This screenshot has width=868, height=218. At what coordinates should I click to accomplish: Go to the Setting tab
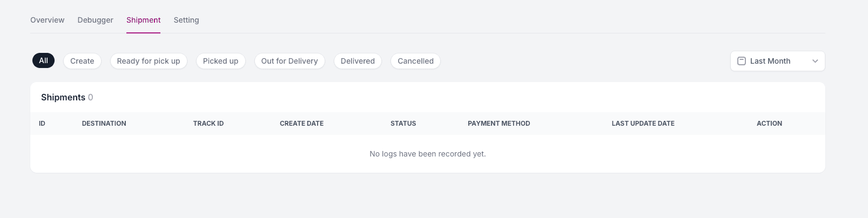(186, 20)
